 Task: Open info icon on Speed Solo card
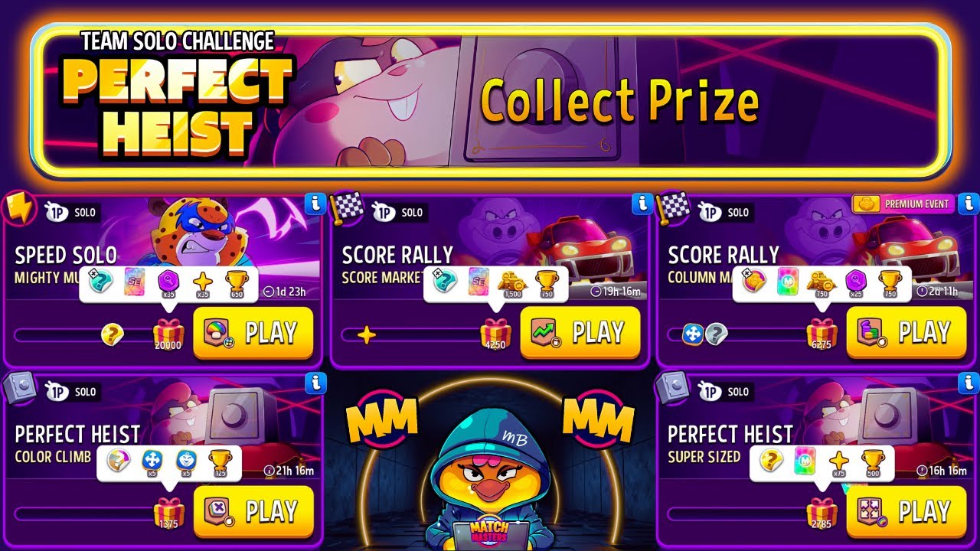tap(315, 204)
